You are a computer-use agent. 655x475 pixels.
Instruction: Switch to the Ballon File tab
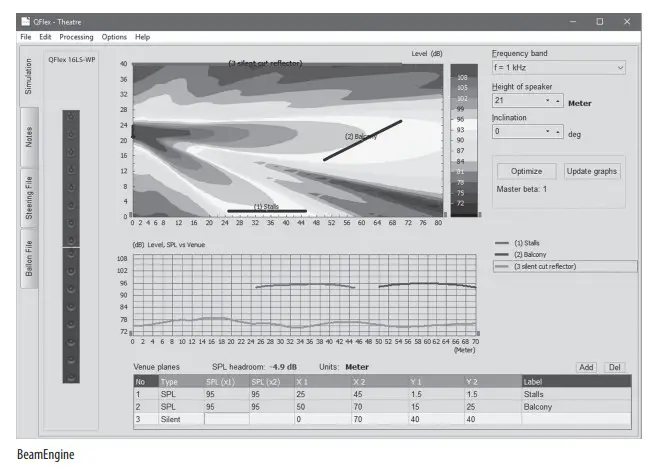coord(29,258)
